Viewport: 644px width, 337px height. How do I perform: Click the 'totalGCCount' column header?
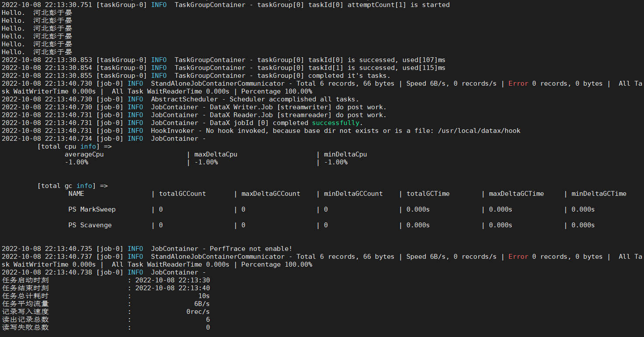(x=182, y=194)
